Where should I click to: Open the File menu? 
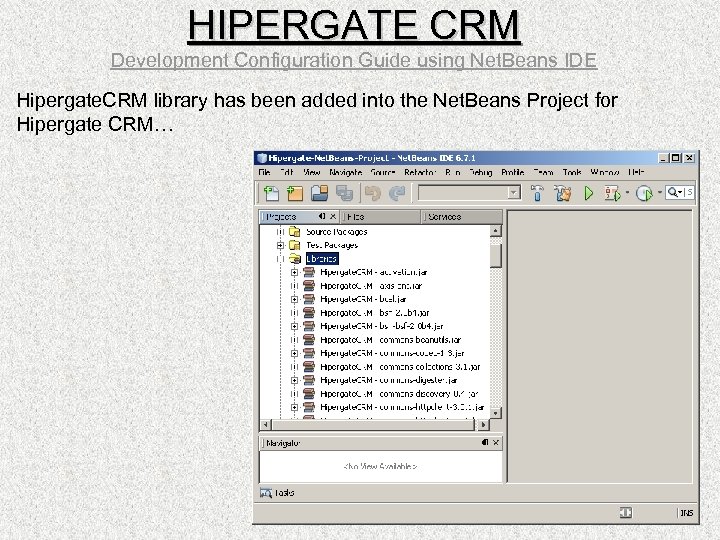(264, 172)
